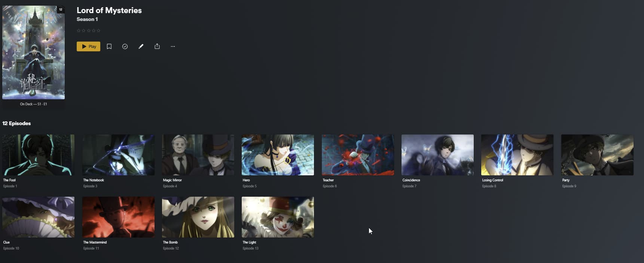Click 'The Mastermind' episode title text

(95, 242)
